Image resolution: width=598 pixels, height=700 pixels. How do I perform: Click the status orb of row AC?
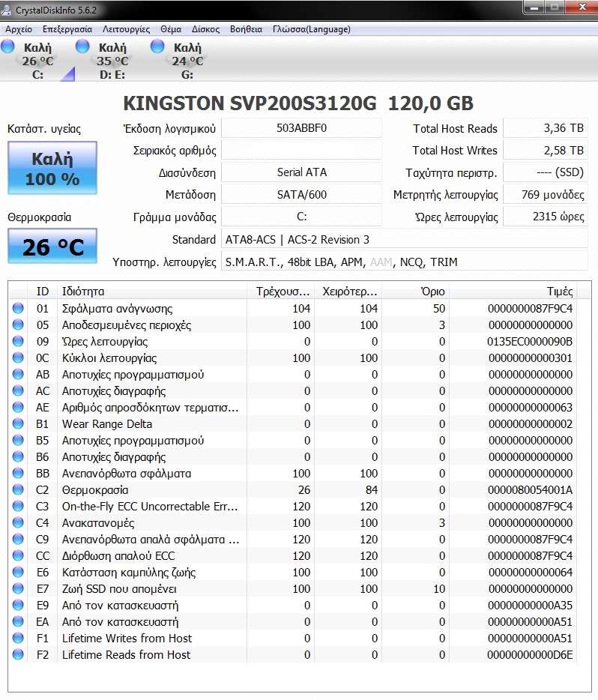[18, 390]
